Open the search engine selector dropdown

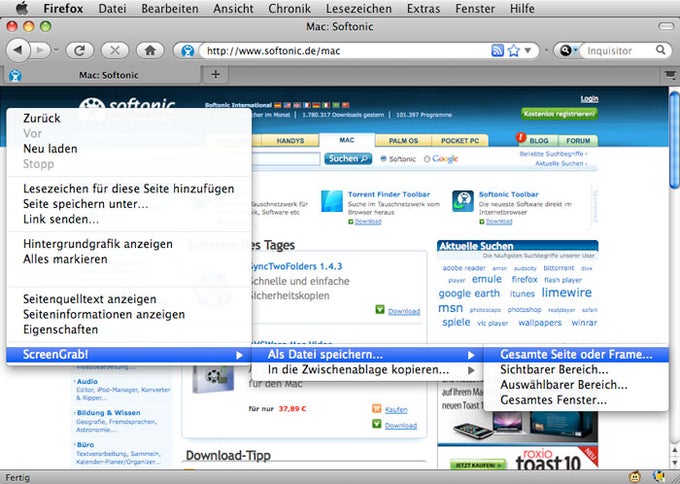(x=567, y=50)
